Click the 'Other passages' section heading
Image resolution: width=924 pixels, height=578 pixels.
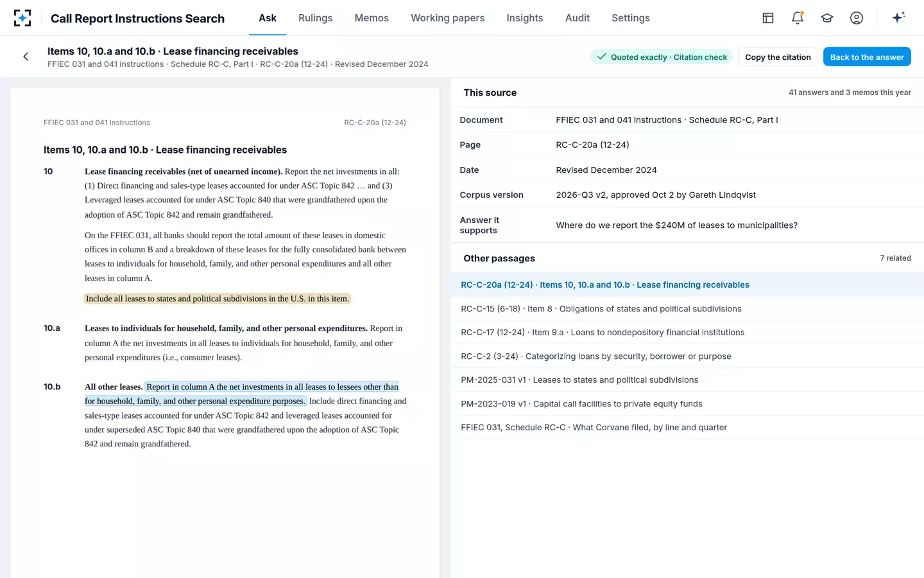[499, 258]
